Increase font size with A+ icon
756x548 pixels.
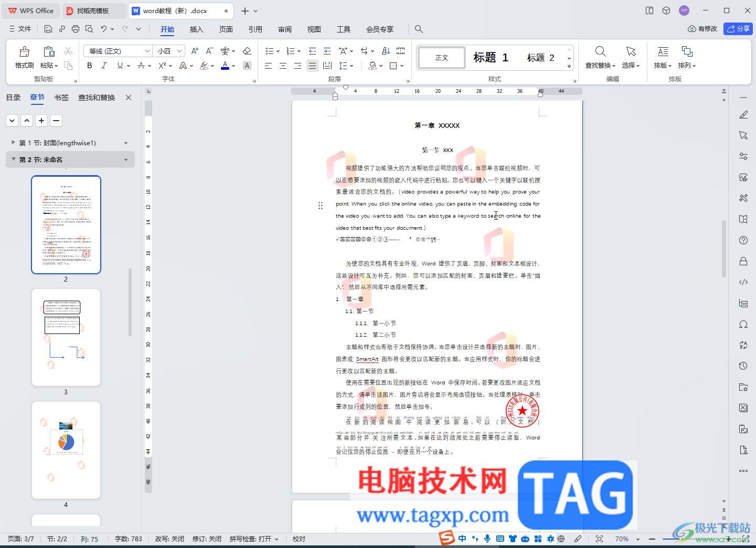click(195, 51)
